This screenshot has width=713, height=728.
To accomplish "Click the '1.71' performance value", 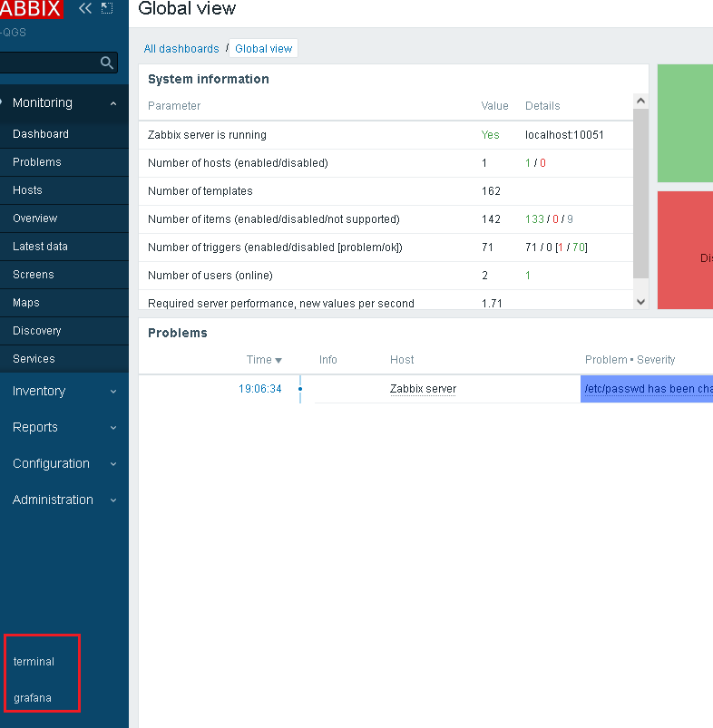I will click(x=492, y=304).
